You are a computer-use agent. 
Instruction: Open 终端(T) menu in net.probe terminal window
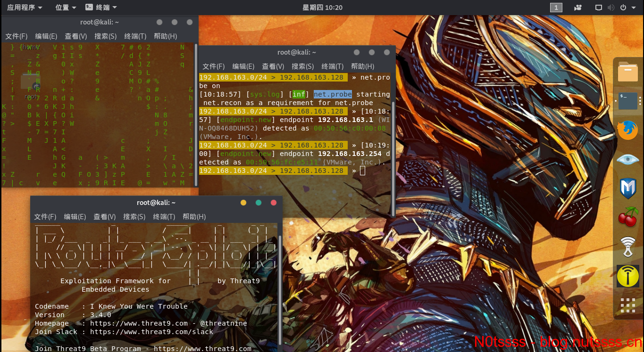(333, 66)
